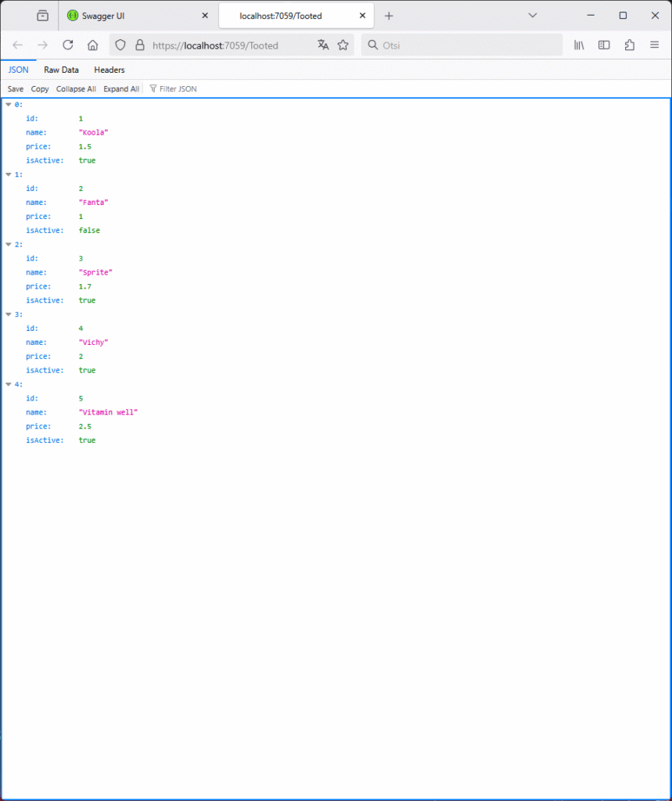The image size is (672, 801).
Task: Collapse array item 2
Action: 9,245
